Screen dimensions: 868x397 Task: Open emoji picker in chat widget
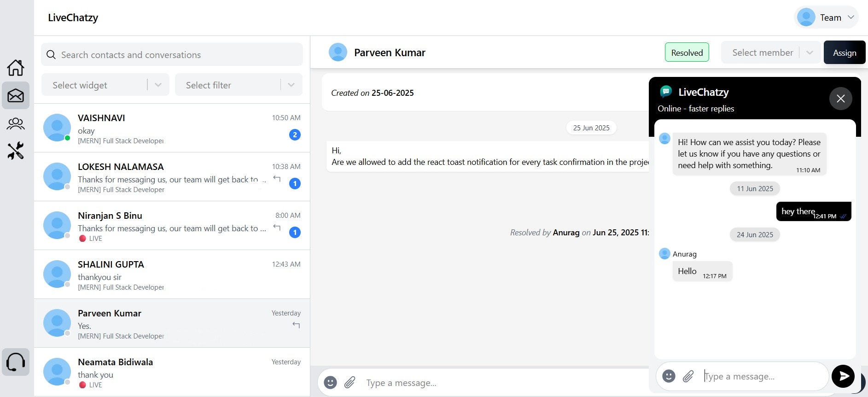[x=669, y=376]
